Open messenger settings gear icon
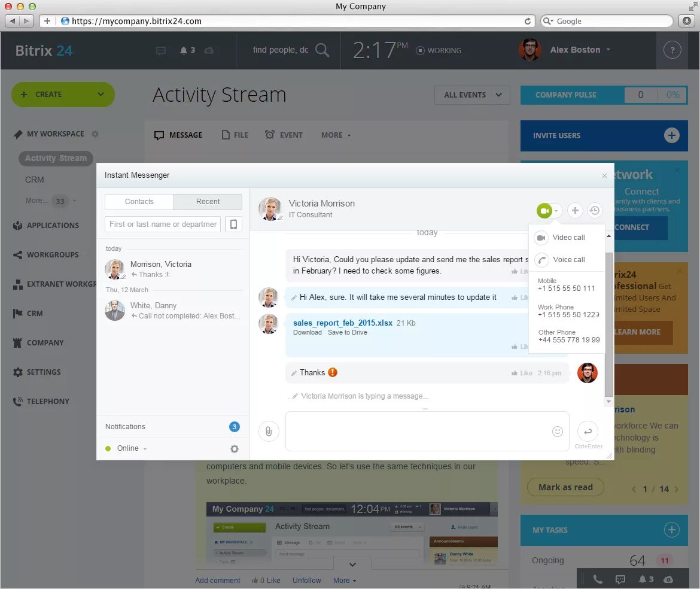Image resolution: width=700 pixels, height=589 pixels. tap(235, 449)
